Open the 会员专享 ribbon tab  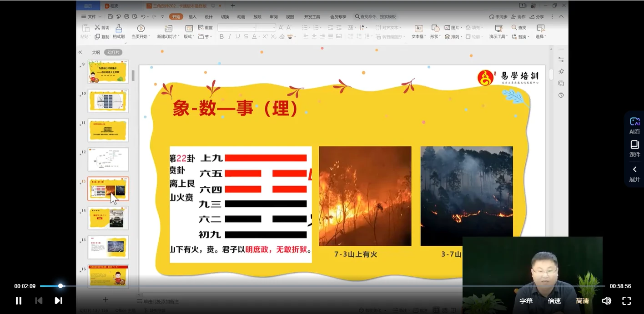pyautogui.click(x=338, y=17)
